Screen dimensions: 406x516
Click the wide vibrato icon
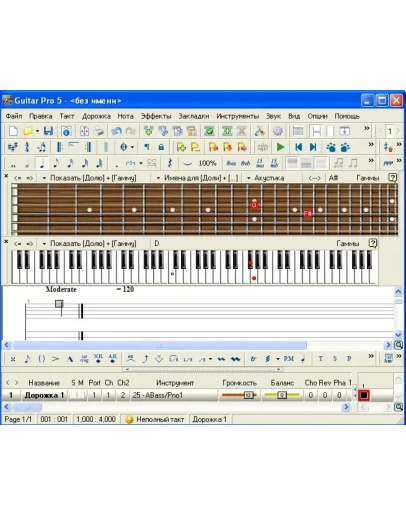[x=235, y=359]
